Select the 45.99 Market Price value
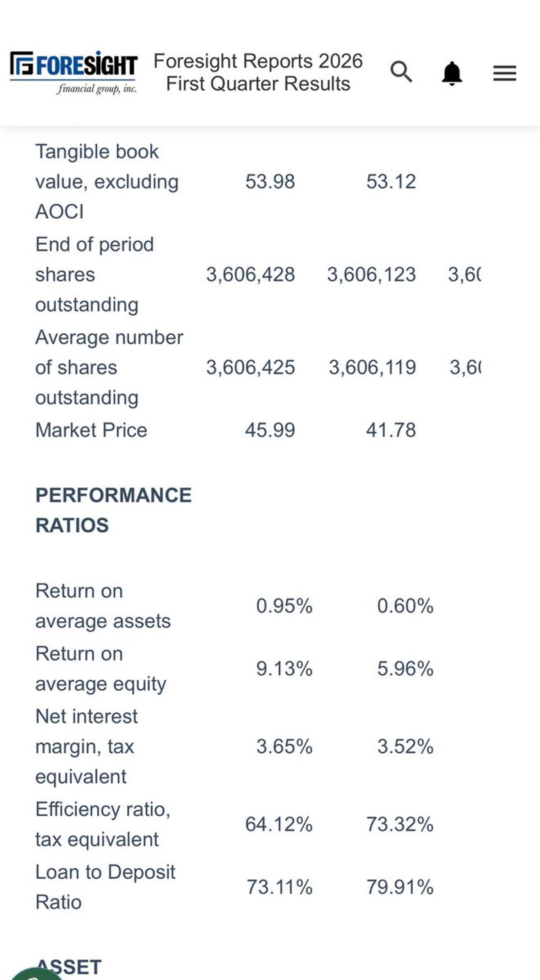Screen dimensions: 540x980 tap(270, 431)
